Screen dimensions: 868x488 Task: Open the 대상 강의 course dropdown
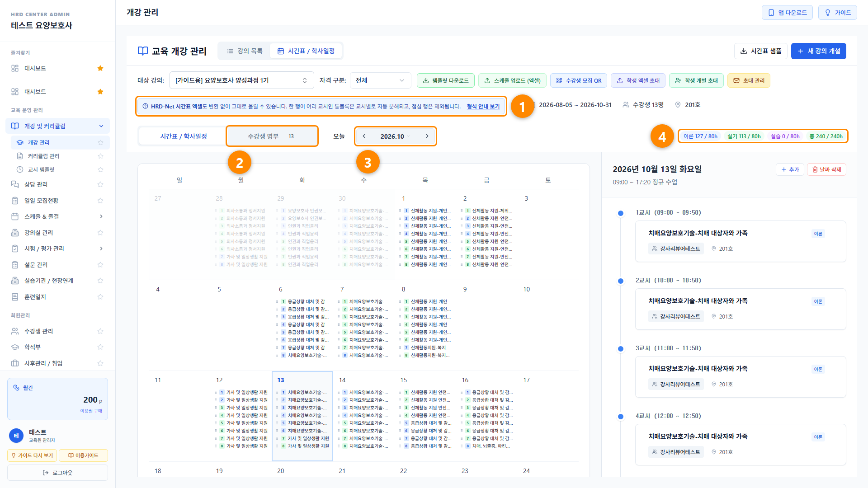(x=241, y=80)
